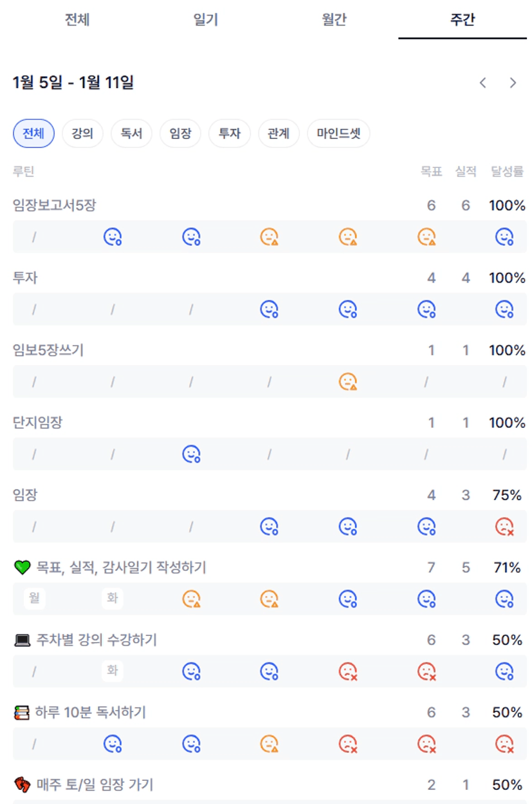Go to next week with right chevron
Screen dimensions: 532x804
coord(513,82)
